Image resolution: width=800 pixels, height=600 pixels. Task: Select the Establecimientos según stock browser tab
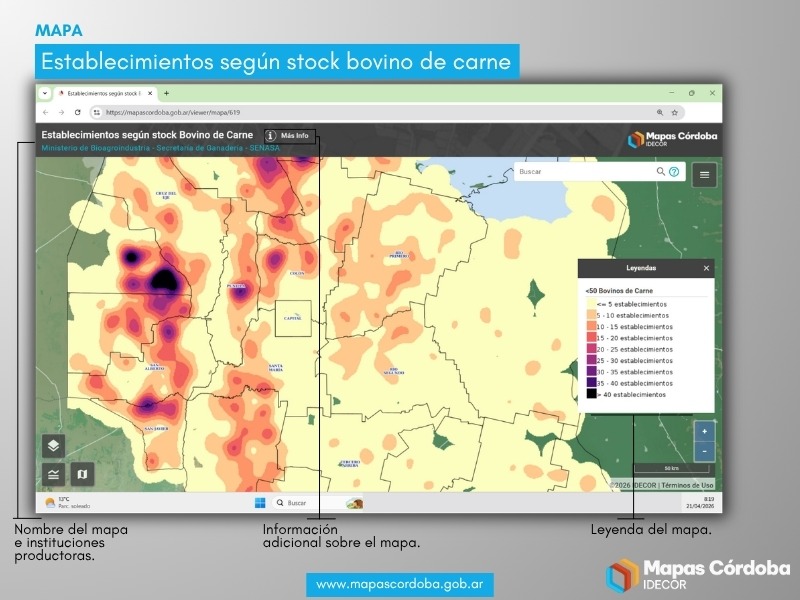click(103, 93)
